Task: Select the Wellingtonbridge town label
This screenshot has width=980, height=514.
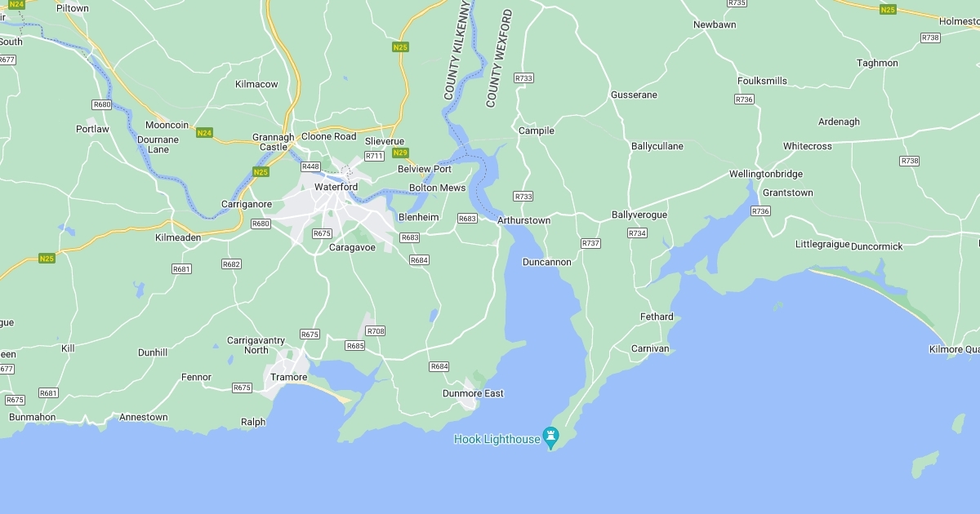Action: click(766, 174)
